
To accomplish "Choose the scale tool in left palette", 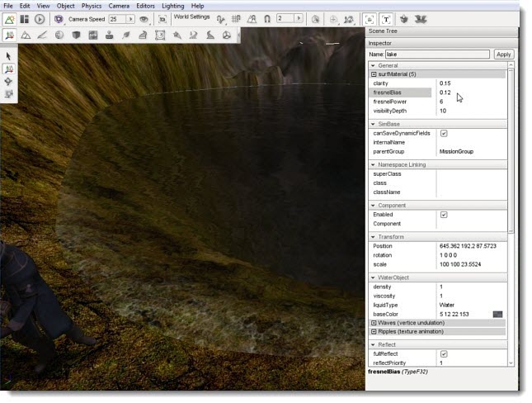I will click(8, 93).
